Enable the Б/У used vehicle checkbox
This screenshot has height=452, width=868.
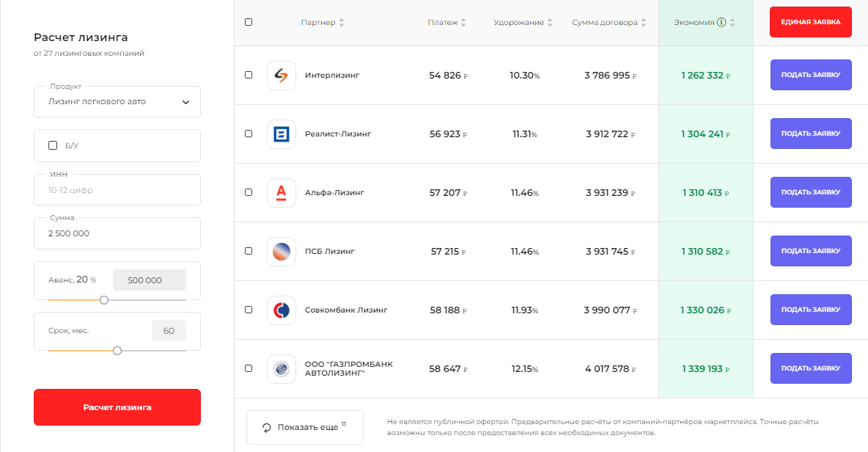(x=53, y=145)
